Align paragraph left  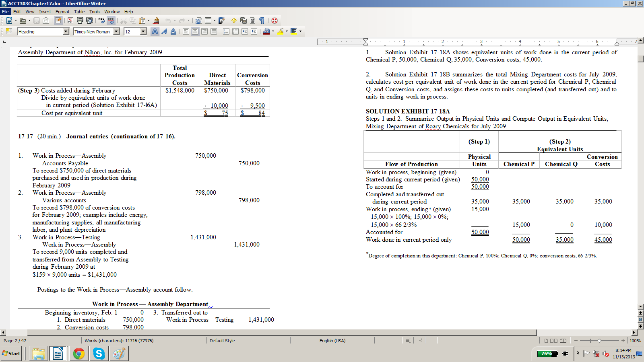(186, 31)
